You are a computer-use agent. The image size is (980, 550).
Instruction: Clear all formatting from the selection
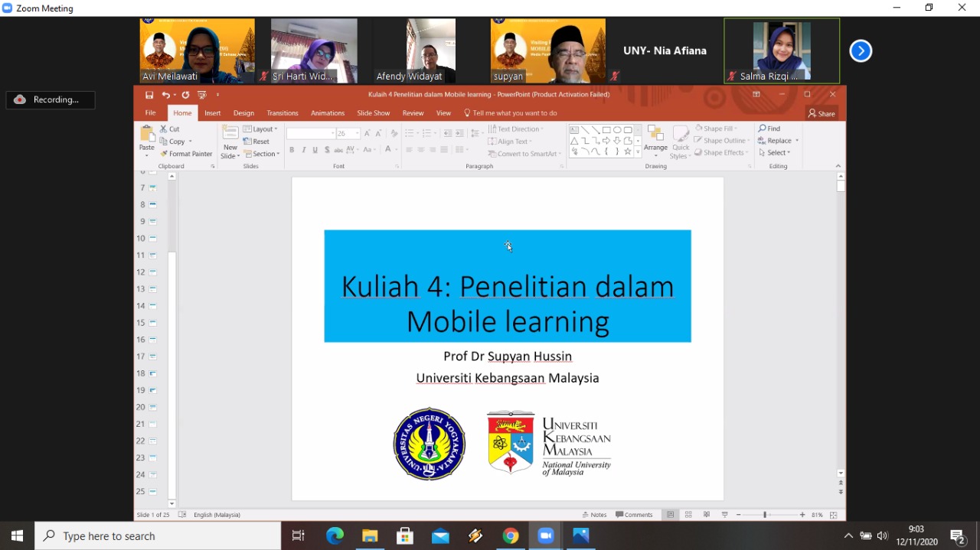pos(394,133)
